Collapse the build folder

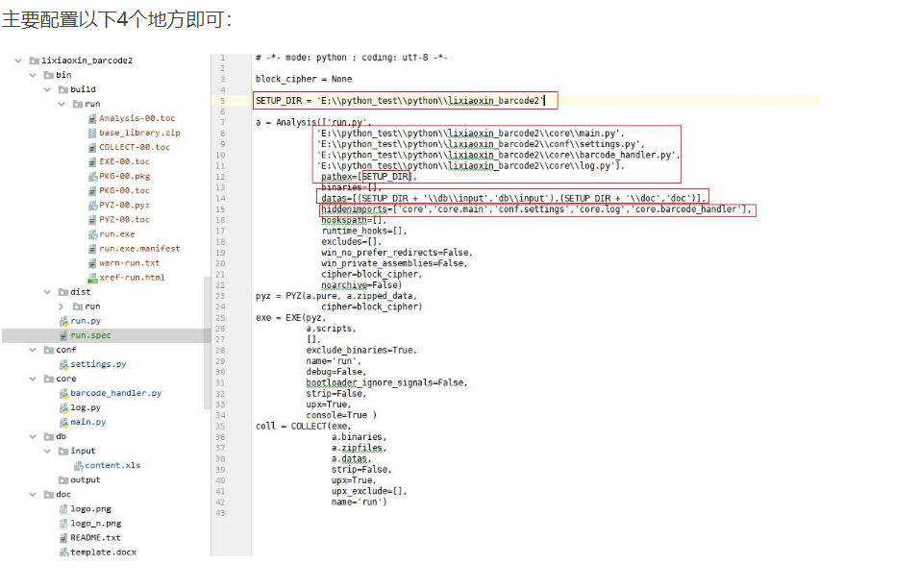coord(46,88)
